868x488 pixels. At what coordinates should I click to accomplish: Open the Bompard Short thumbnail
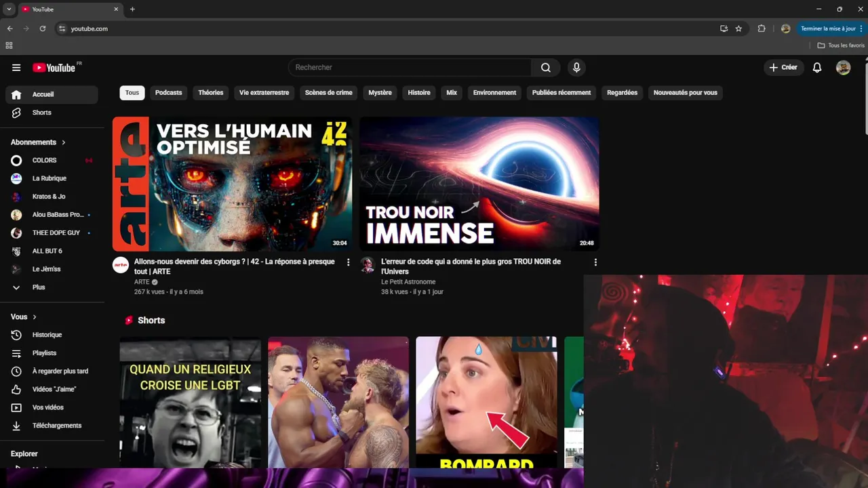(486, 403)
